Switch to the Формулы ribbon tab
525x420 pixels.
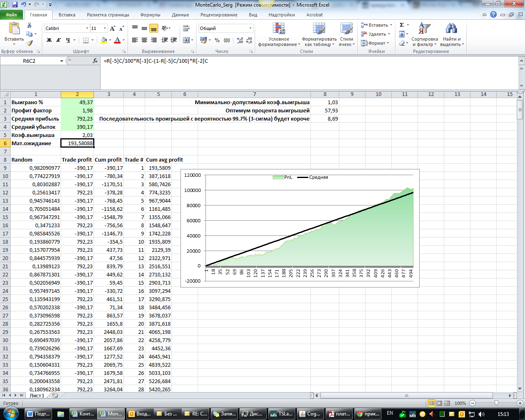[150, 15]
